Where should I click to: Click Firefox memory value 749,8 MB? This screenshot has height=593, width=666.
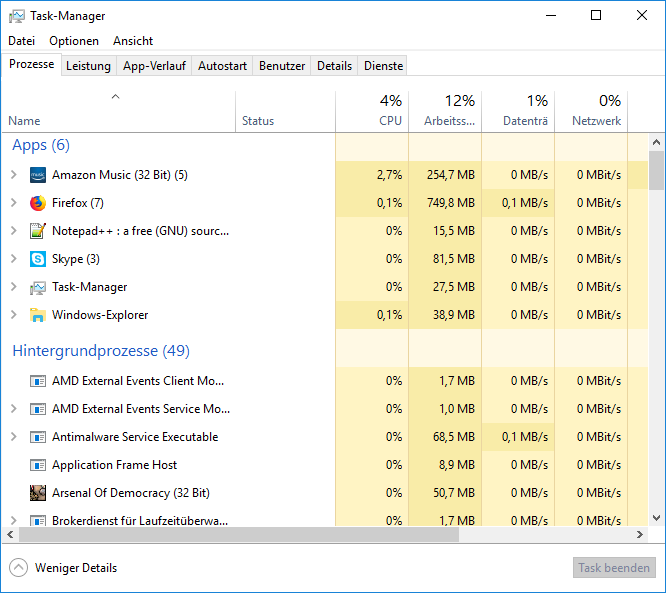(x=451, y=203)
